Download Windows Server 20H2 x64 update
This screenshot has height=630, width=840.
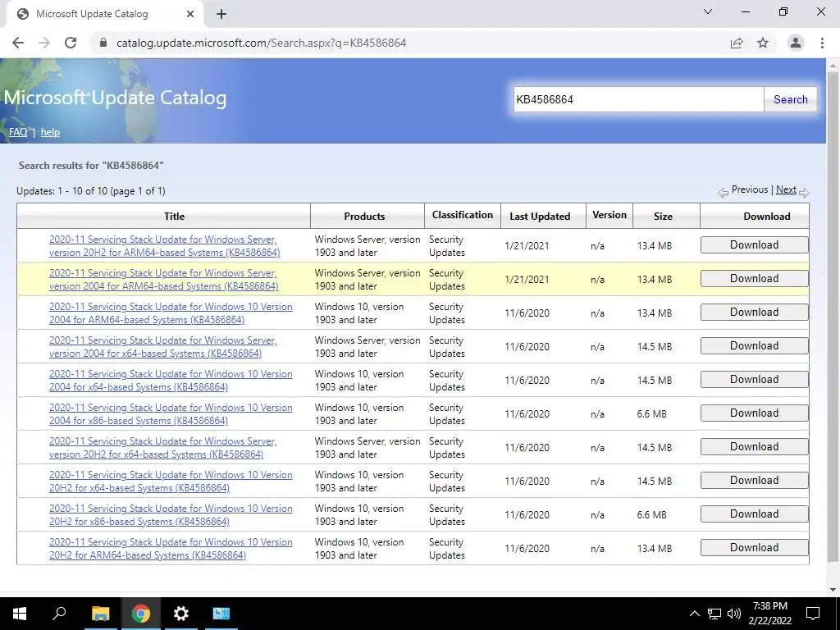coord(754,447)
